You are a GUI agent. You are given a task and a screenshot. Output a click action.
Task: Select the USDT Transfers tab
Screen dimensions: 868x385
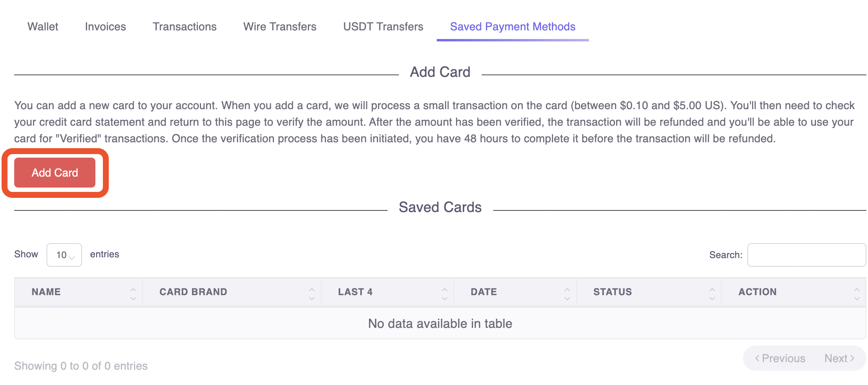point(383,26)
